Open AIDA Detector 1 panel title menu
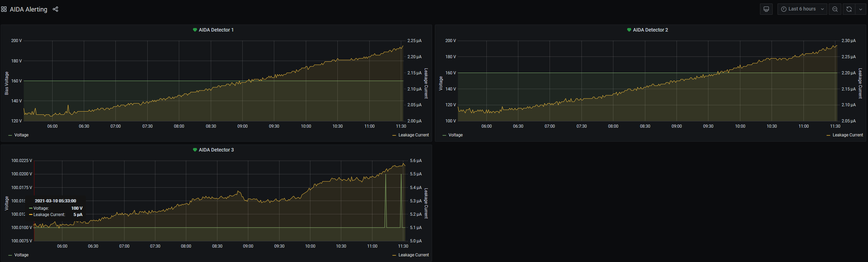 click(x=216, y=30)
